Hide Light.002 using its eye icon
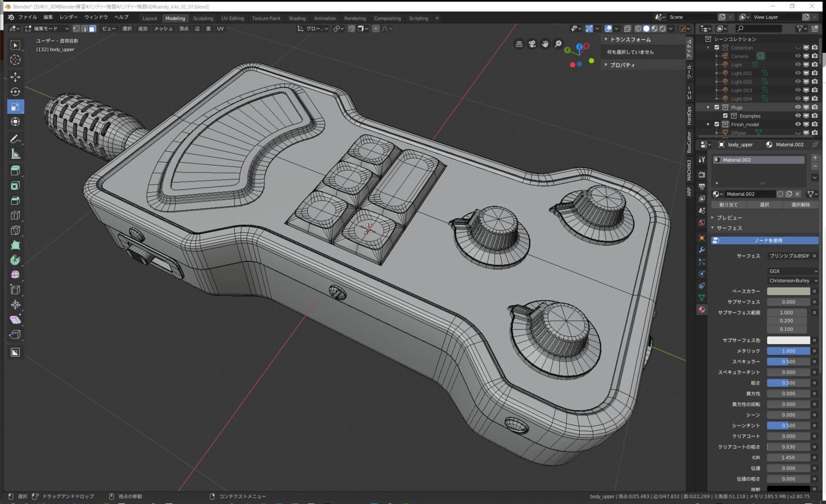The height and width of the screenshot is (504, 826). (798, 82)
